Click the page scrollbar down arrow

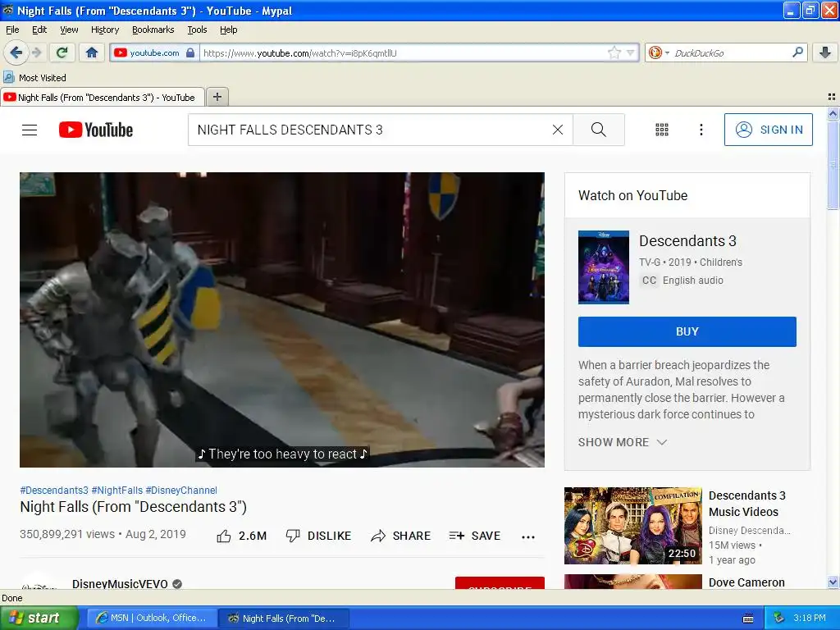pyautogui.click(x=833, y=582)
